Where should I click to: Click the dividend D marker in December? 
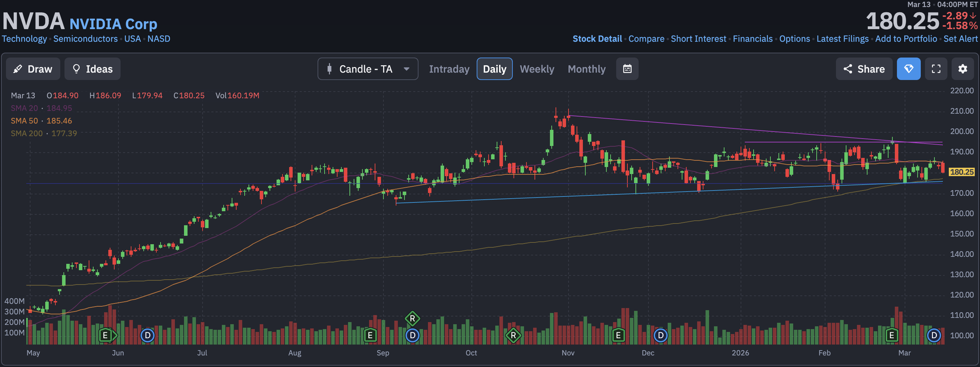(660, 335)
